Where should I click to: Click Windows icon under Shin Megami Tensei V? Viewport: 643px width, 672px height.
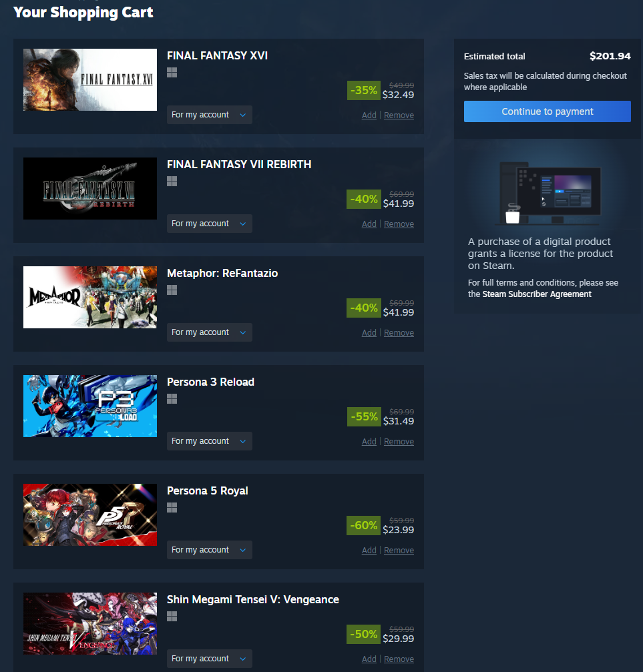[172, 617]
